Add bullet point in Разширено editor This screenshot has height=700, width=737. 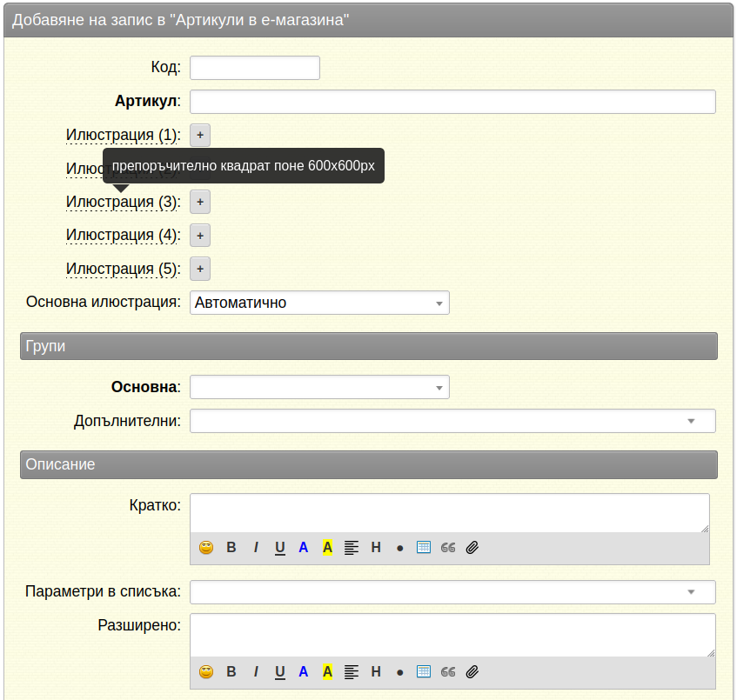coord(399,672)
